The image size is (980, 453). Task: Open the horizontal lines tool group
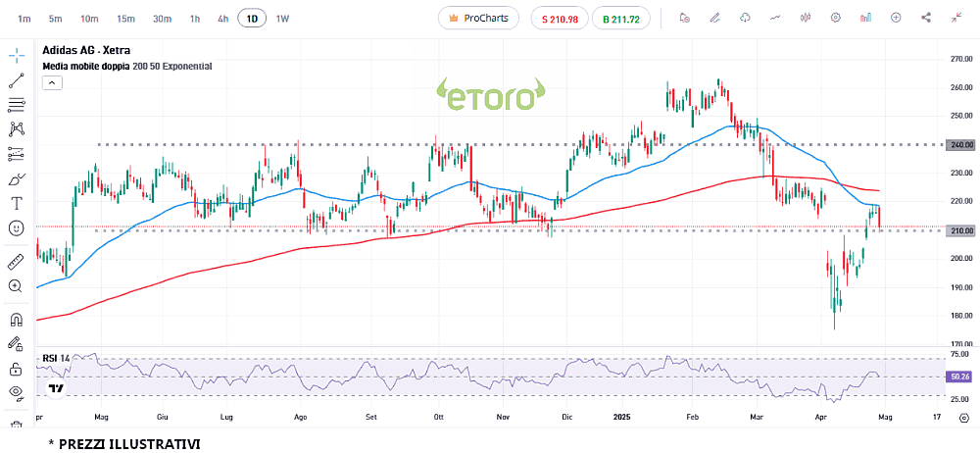pyautogui.click(x=17, y=105)
